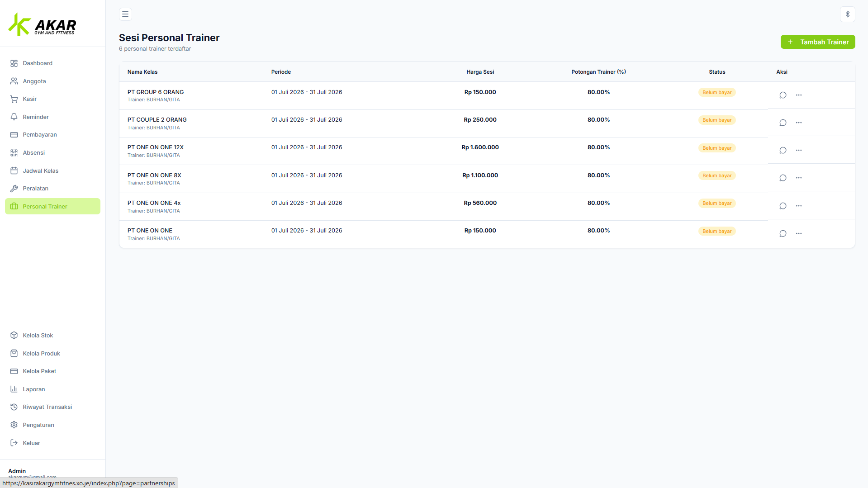868x488 pixels.
Task: Toggle the sidebar with the hamburger icon
Action: (125, 14)
